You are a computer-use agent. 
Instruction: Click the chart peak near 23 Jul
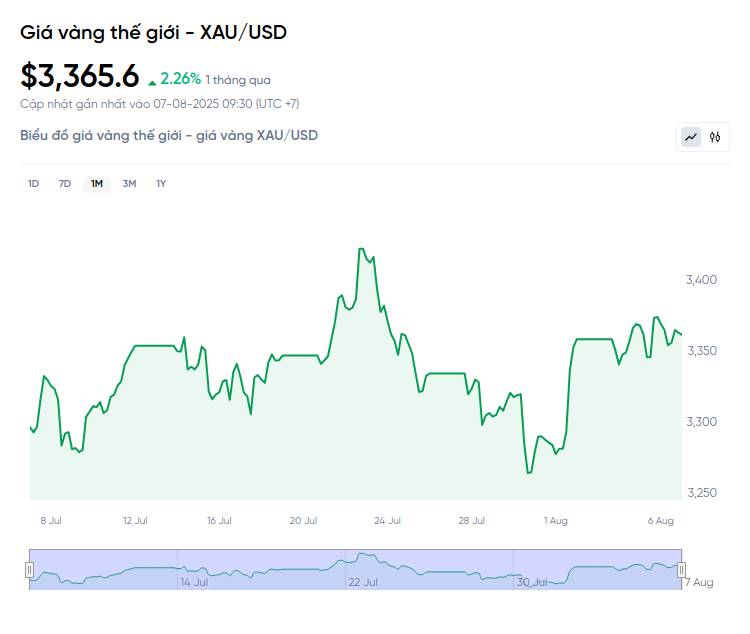[361, 249]
